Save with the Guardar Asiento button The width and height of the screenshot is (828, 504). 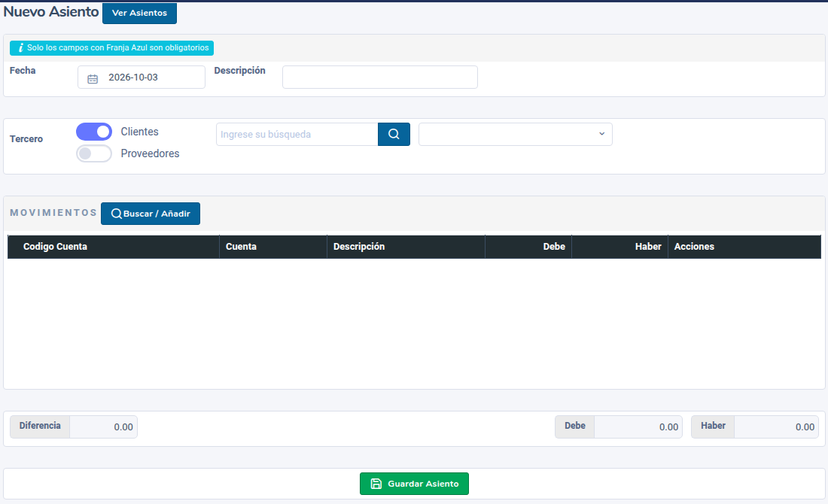click(414, 484)
